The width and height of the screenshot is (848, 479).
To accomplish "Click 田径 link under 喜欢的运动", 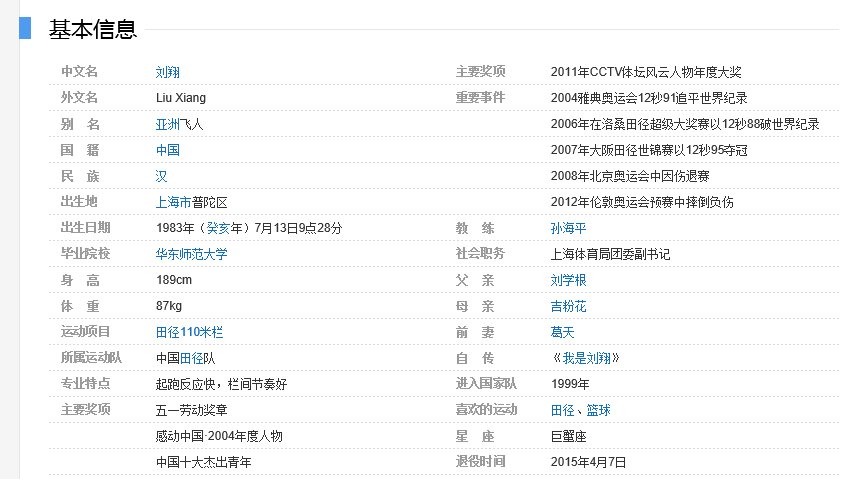I will (562, 410).
